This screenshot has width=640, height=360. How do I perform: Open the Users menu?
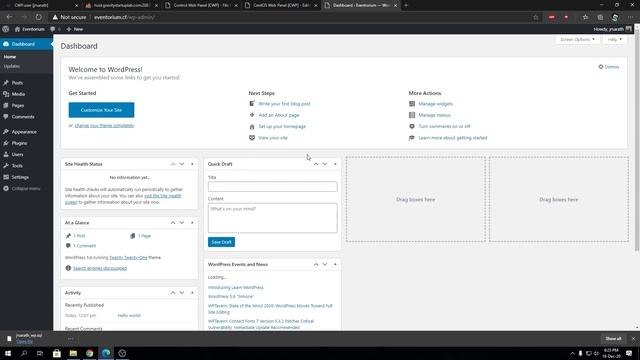pos(18,154)
